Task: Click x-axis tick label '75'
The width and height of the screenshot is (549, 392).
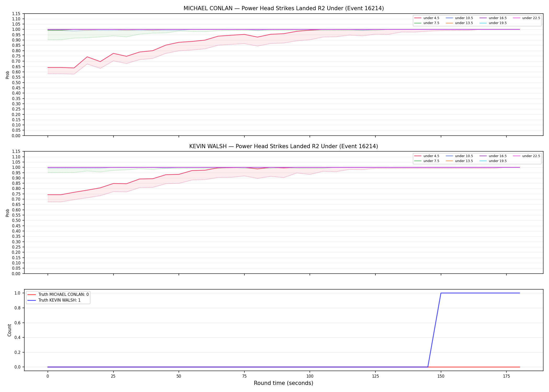Action: tap(244, 377)
